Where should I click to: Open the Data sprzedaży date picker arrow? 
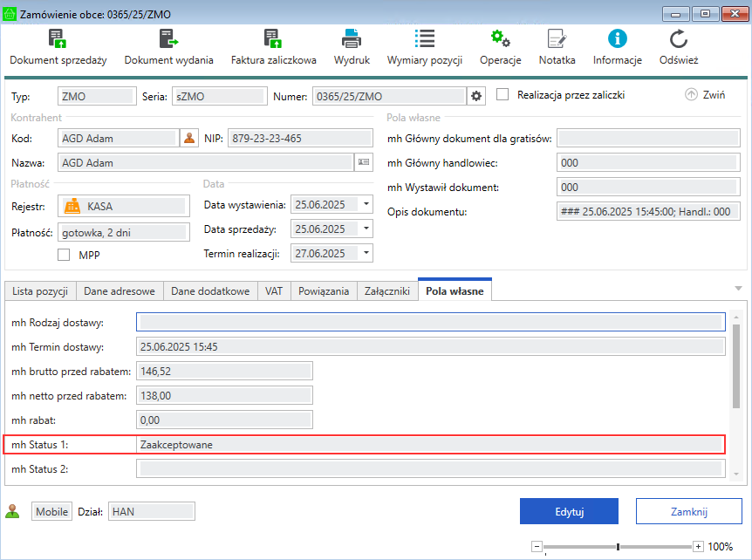click(x=366, y=229)
